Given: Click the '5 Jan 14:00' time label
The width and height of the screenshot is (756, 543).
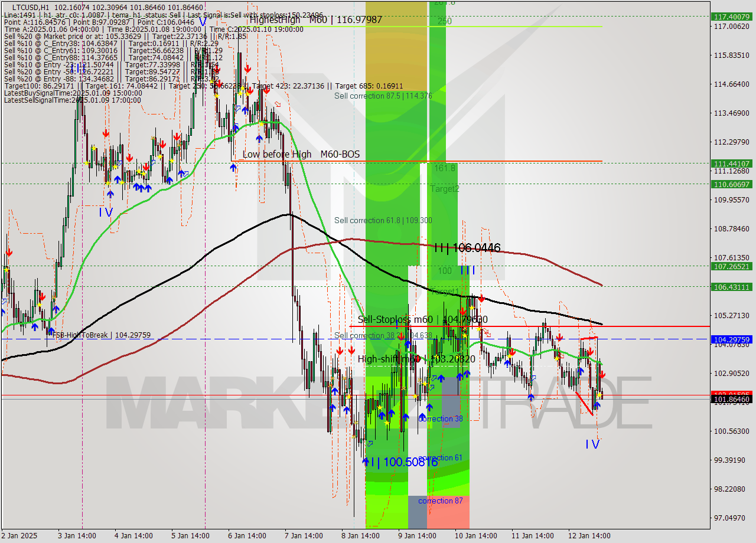Looking at the screenshot, I should pos(190,536).
